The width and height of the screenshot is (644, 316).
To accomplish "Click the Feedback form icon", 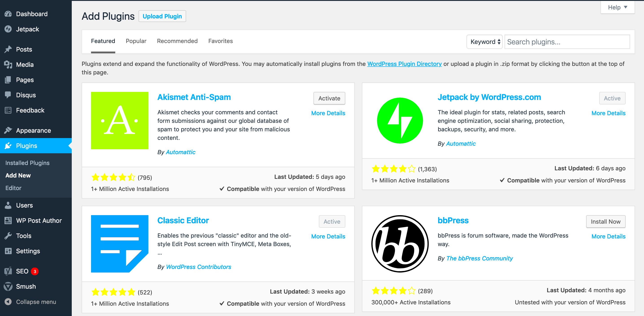I will click(8, 110).
